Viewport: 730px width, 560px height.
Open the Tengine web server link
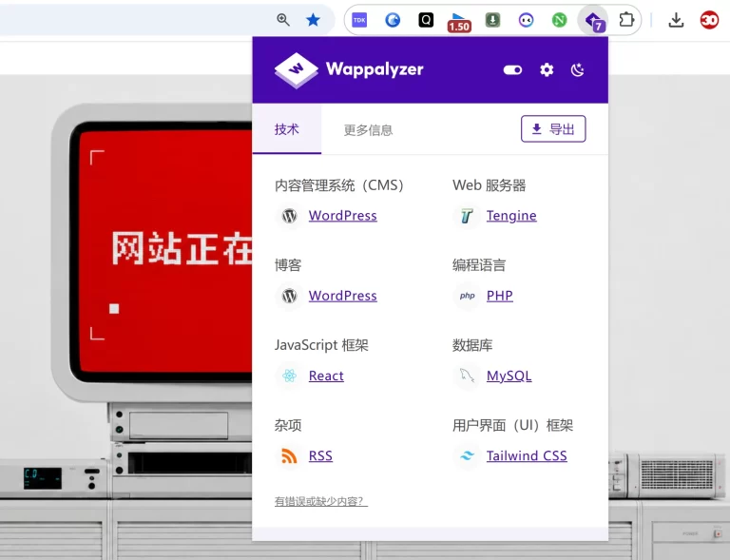511,216
